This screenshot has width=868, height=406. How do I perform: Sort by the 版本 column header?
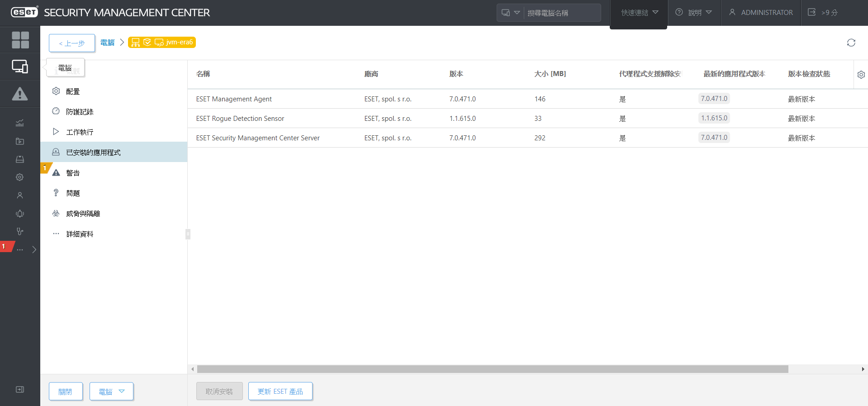[456, 74]
